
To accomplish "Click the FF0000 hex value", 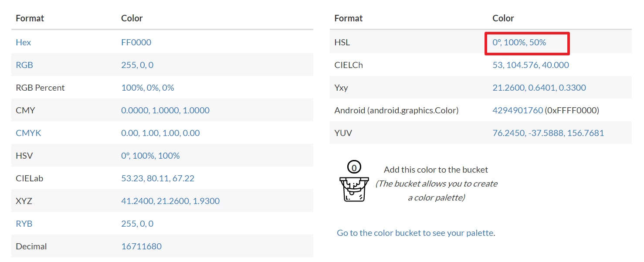I will pos(136,42).
